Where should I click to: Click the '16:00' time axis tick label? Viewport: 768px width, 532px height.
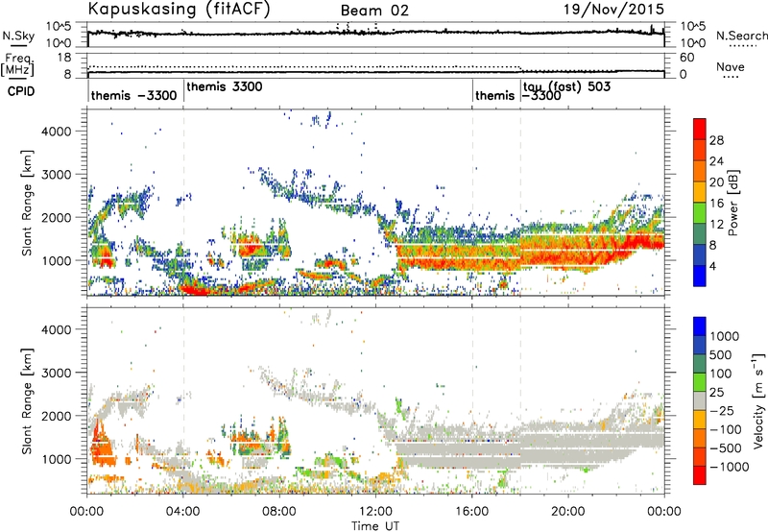[x=471, y=512]
